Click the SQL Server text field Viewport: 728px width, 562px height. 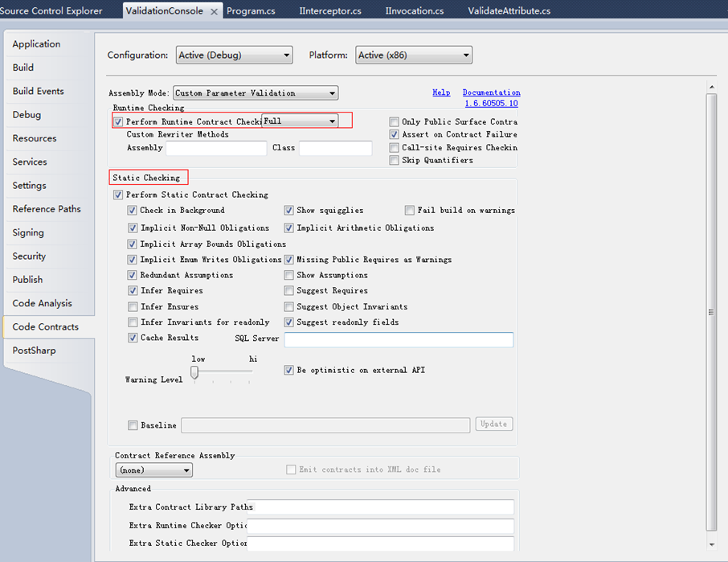point(399,339)
